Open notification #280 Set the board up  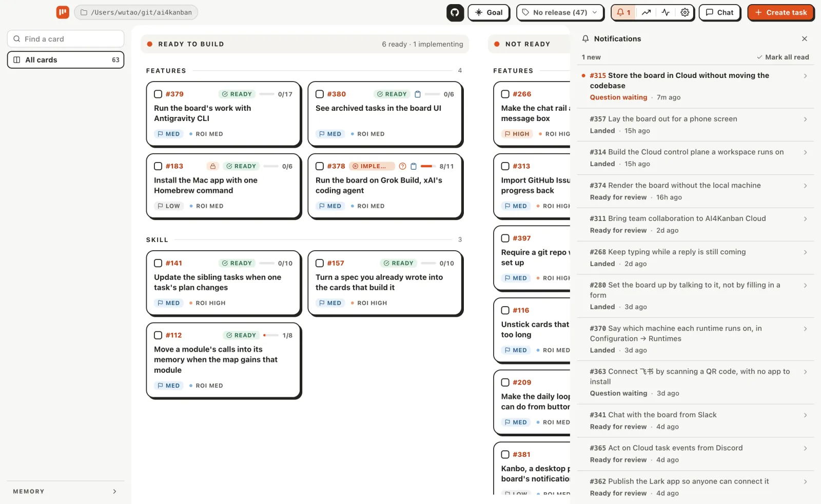tap(695, 296)
